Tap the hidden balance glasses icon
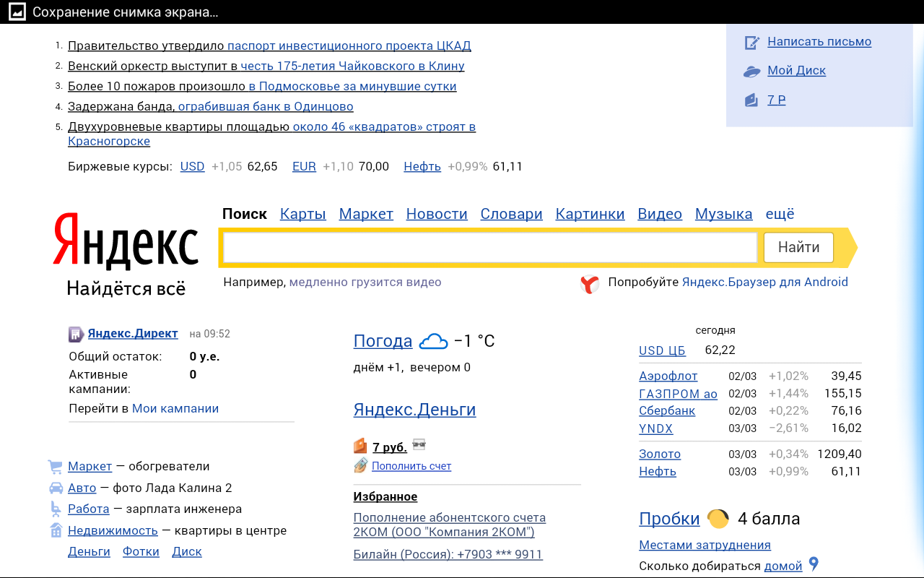The image size is (924, 578). [x=419, y=444]
